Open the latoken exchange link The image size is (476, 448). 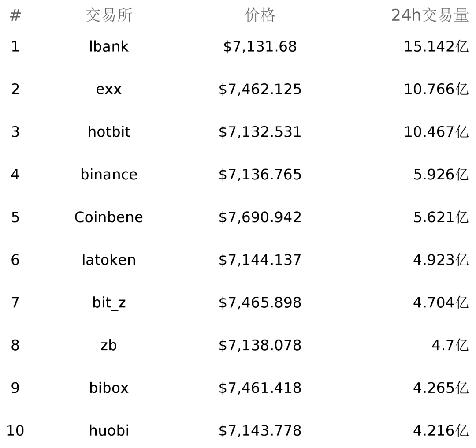pyautogui.click(x=109, y=260)
